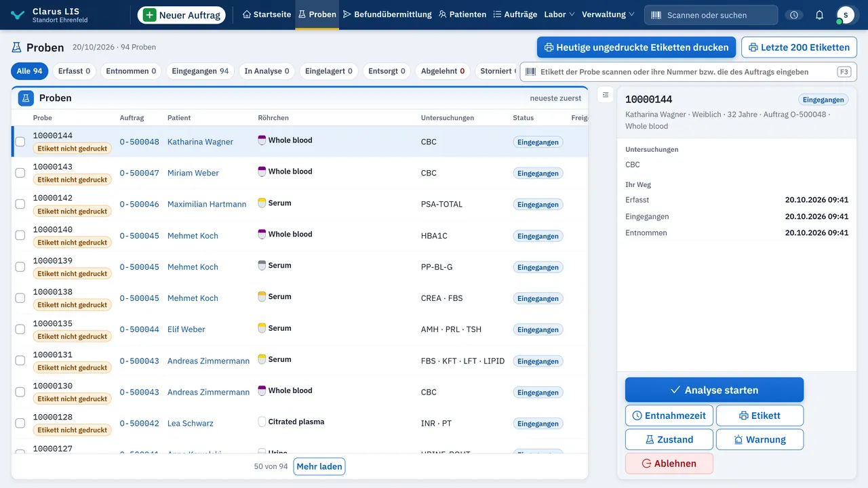Tick the checkbox for sample 10000143
The width and height of the screenshot is (868, 488).
coord(20,173)
